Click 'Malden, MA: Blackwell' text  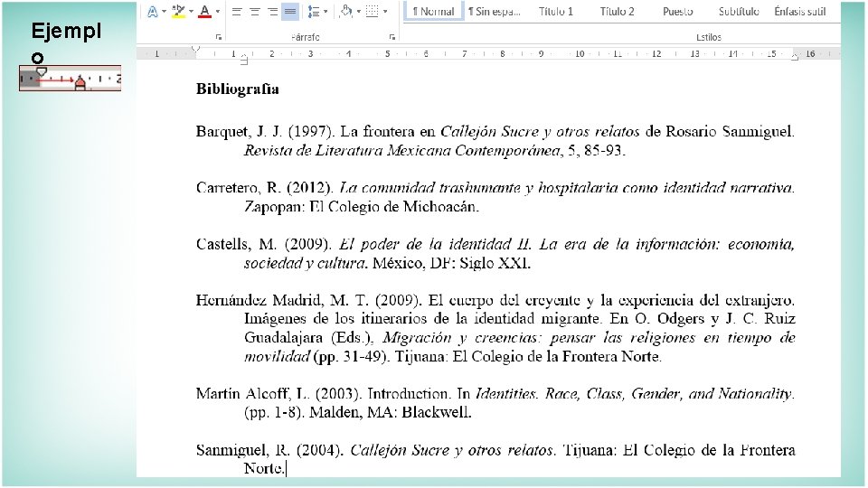click(x=391, y=413)
